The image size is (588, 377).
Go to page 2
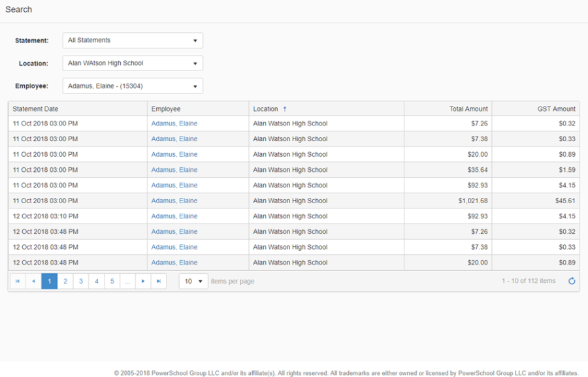(x=65, y=281)
